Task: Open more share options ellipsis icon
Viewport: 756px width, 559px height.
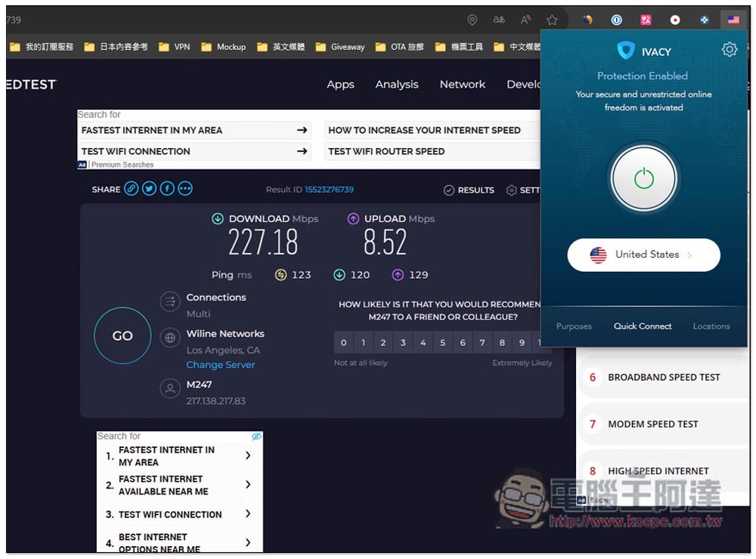Action: point(185,188)
